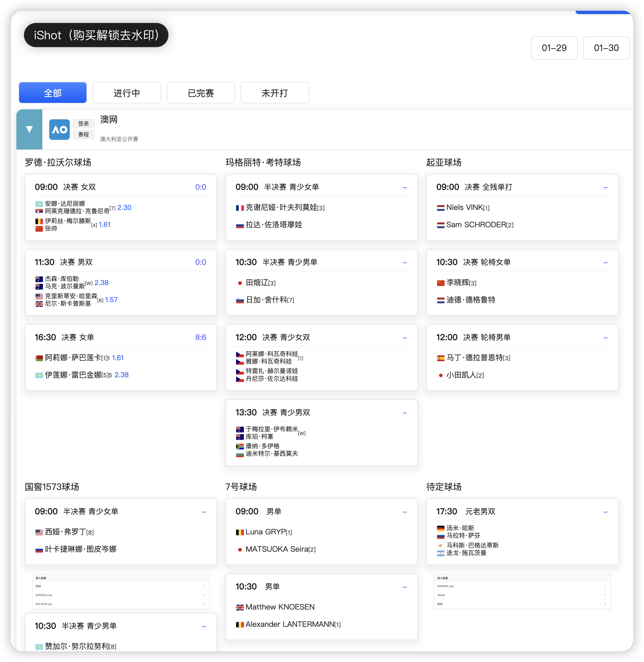Collapse the 澳网 tournament section triangle

pos(29,129)
